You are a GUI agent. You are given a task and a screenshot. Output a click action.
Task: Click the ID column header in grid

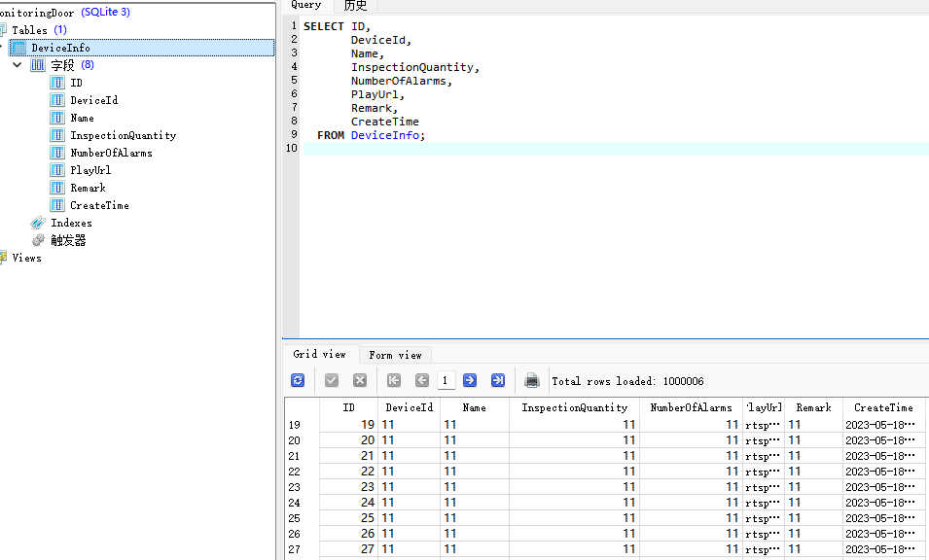(349, 407)
